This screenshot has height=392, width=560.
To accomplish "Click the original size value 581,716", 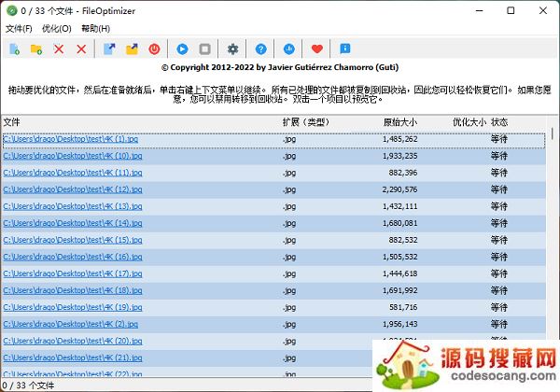I will click(x=403, y=307).
